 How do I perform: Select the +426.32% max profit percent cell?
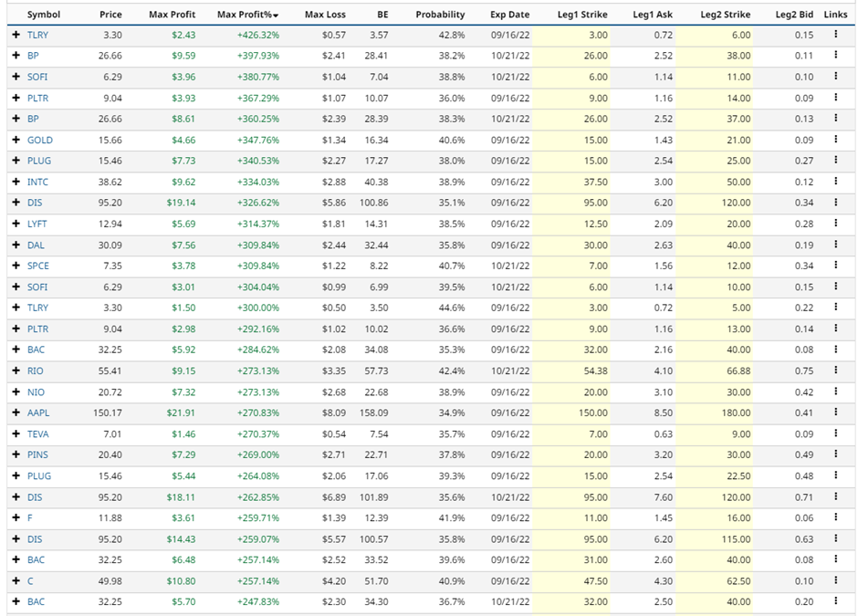pos(257,35)
